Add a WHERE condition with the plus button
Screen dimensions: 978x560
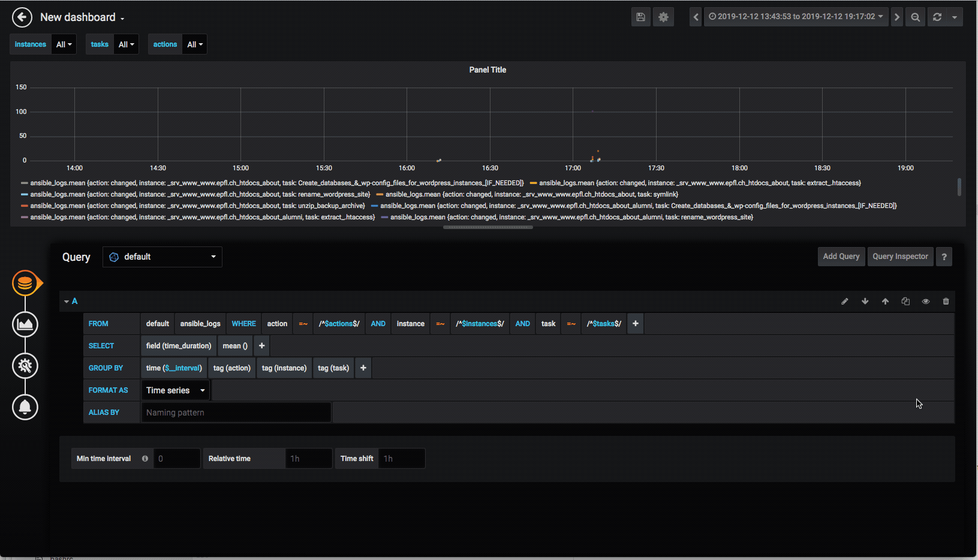point(636,324)
